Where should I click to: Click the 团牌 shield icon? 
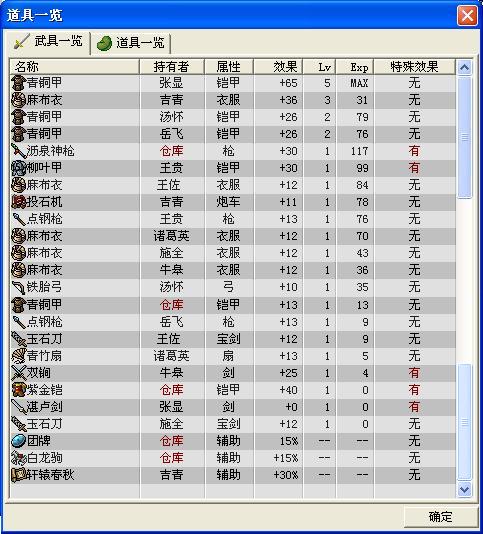pos(19,441)
